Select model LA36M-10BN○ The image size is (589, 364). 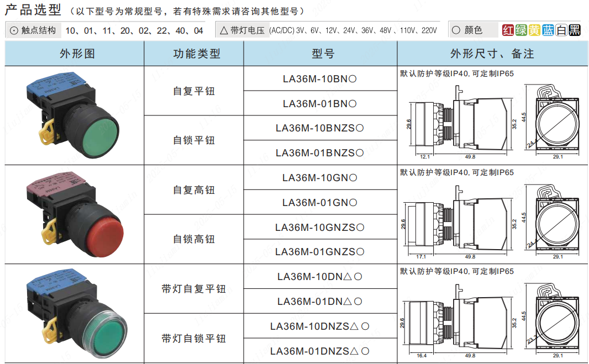[320, 79]
